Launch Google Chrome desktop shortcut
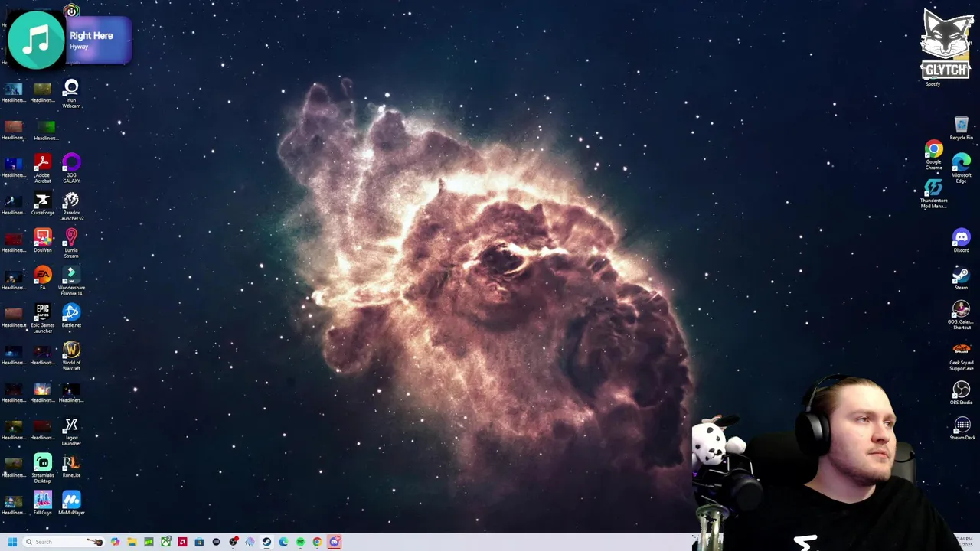The width and height of the screenshot is (980, 551). (933, 155)
